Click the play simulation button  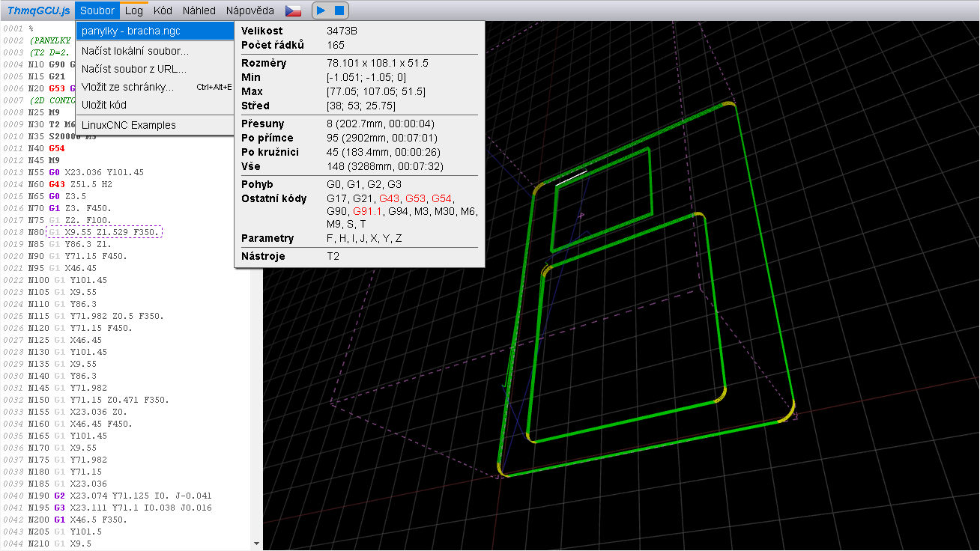321,10
